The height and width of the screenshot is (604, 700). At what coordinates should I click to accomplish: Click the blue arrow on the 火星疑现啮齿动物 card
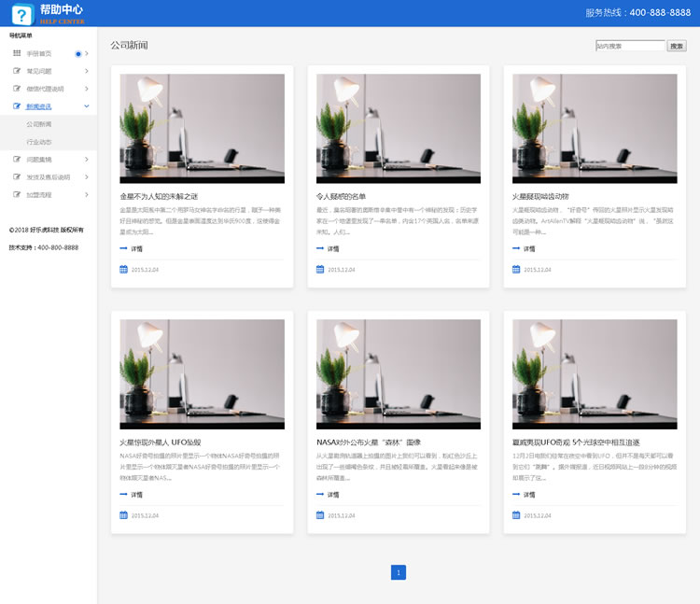pyautogui.click(x=516, y=248)
